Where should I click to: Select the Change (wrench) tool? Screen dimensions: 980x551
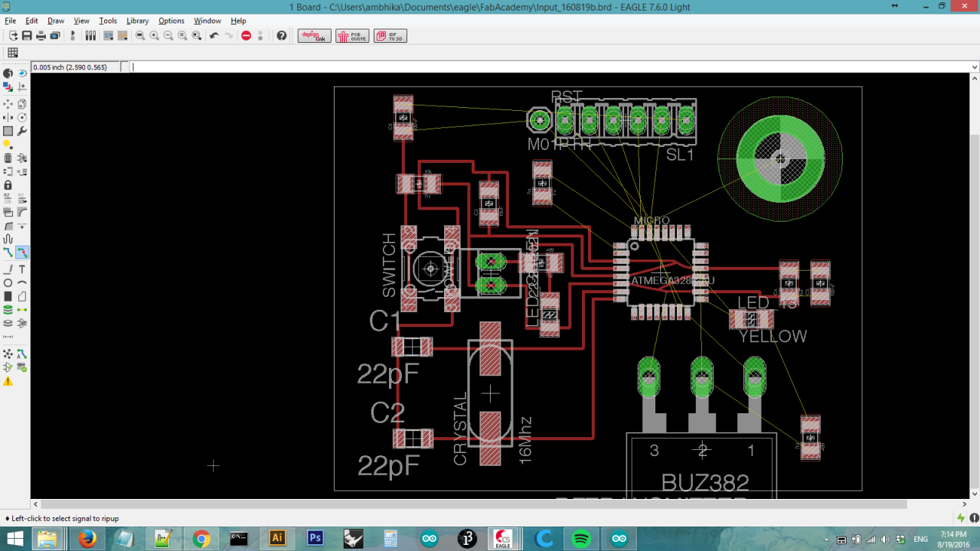pyautogui.click(x=22, y=131)
